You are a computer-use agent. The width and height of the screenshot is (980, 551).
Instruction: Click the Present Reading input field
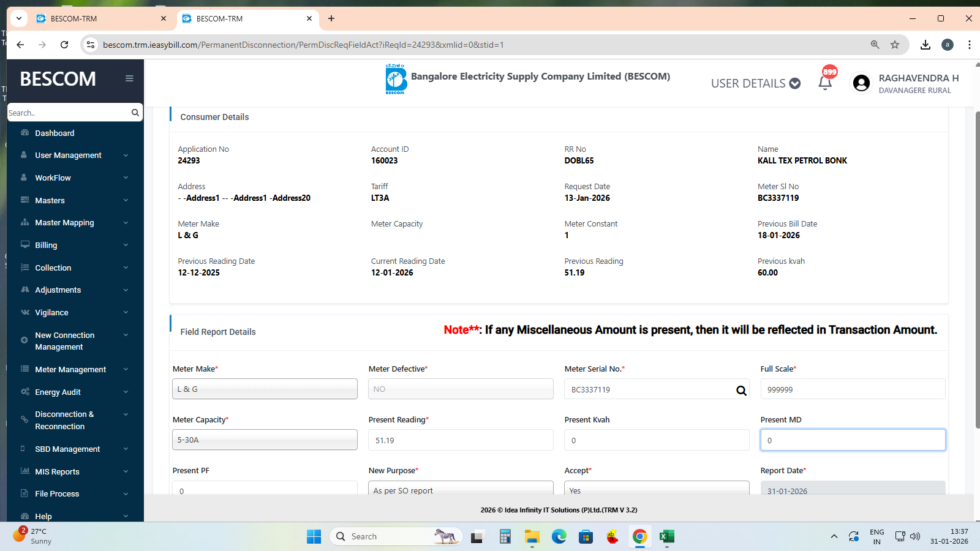tap(461, 440)
